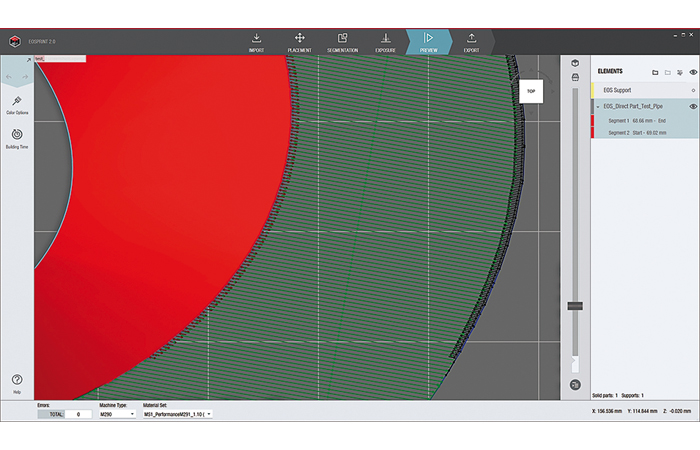Screen dimensions: 700x450
Task: Click the layer view icon below cube icon
Action: click(575, 78)
